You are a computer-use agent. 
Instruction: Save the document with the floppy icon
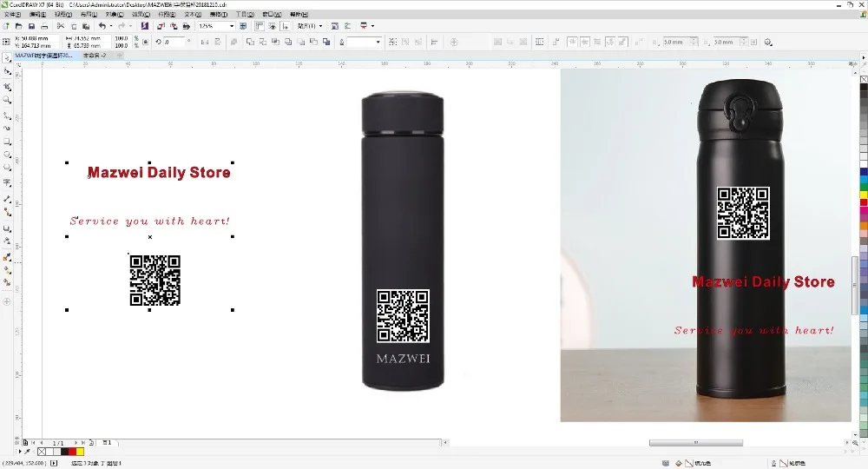point(31,26)
